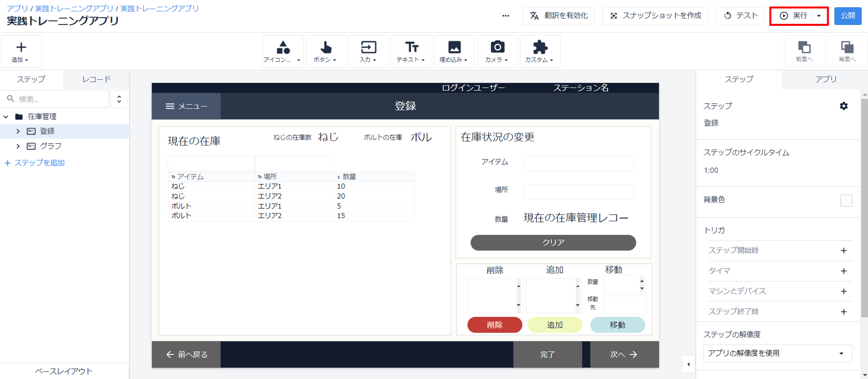The image size is (868, 379).
Task: Expand the 登録 step
Action: coord(18,131)
